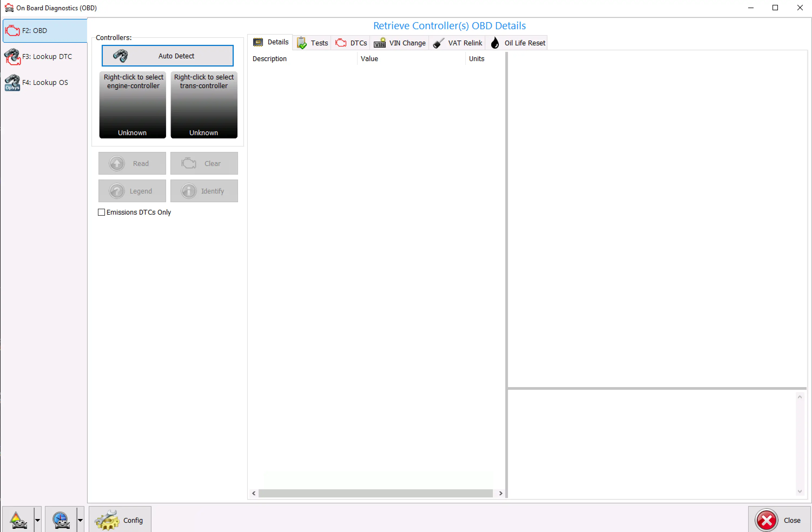Click the car gauge icon in bottom toolbar
The height and width of the screenshot is (532, 812).
coord(61,520)
